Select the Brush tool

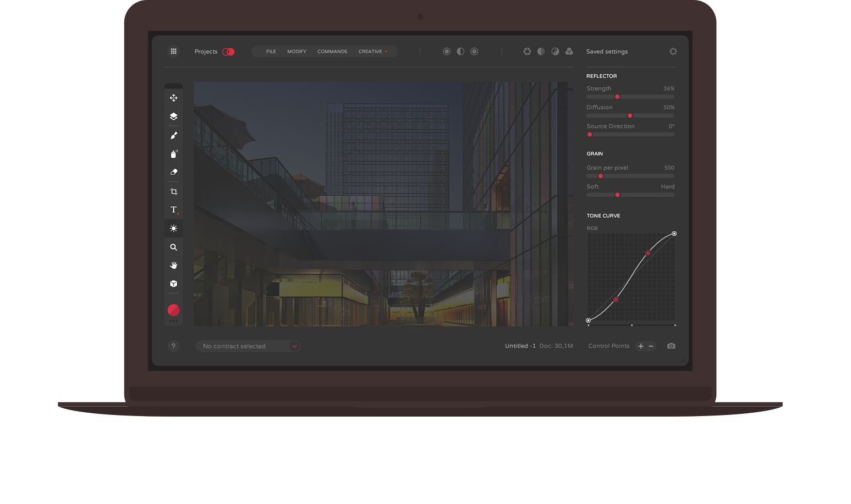173,135
